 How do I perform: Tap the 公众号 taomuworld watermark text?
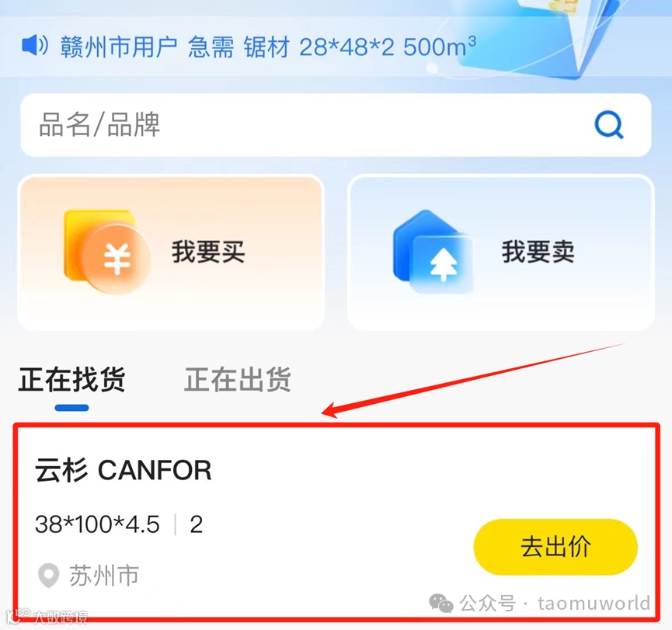point(555,604)
